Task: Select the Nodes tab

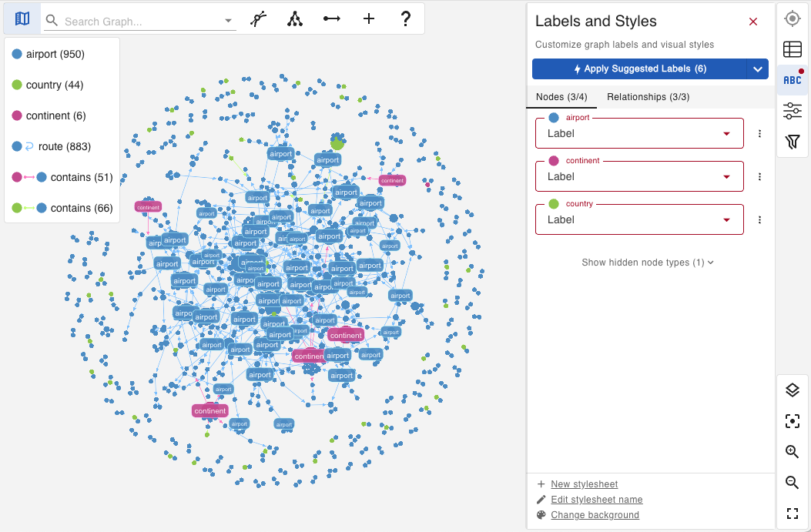Action: [x=561, y=96]
